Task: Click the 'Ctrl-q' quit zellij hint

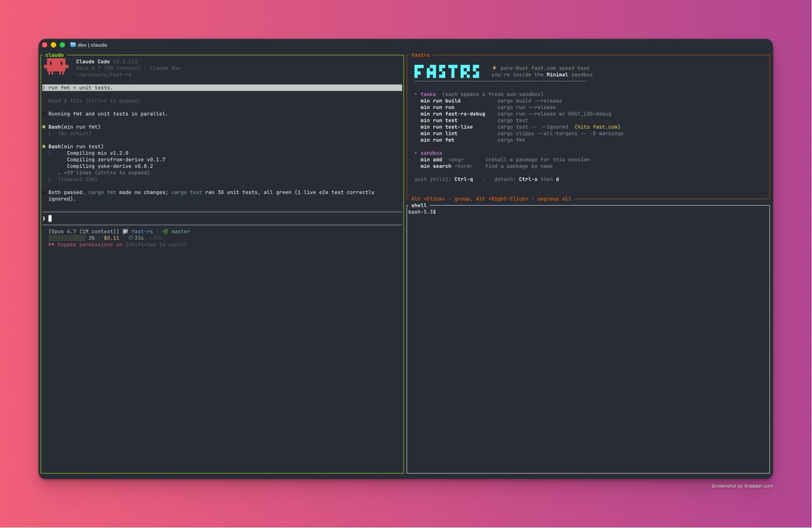Action: click(x=464, y=179)
